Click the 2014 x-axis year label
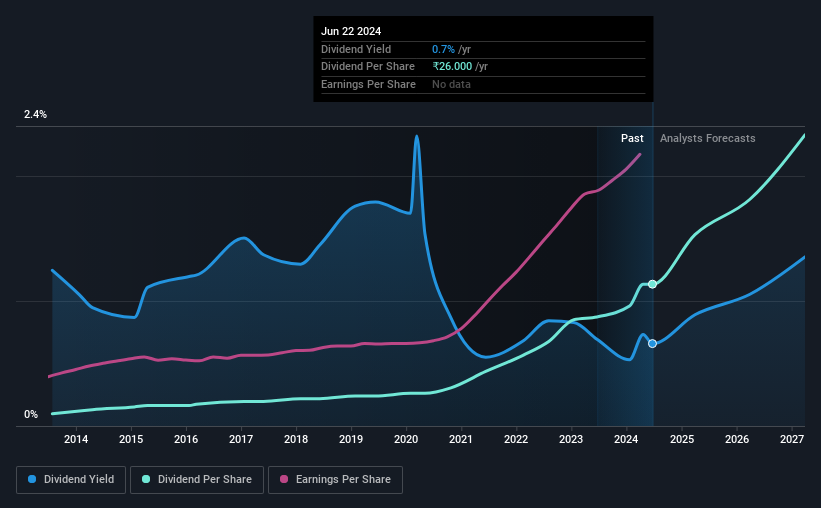821x508 pixels. (x=76, y=439)
